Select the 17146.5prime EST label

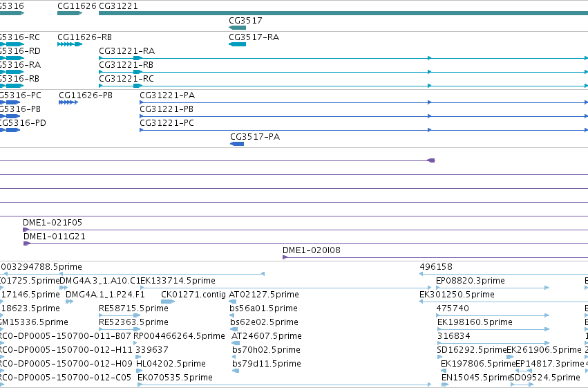point(31,295)
